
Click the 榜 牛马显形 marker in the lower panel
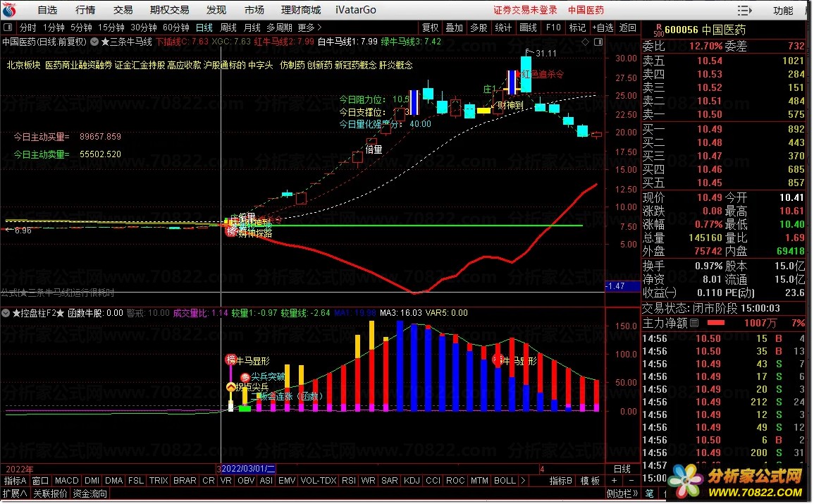[230, 359]
